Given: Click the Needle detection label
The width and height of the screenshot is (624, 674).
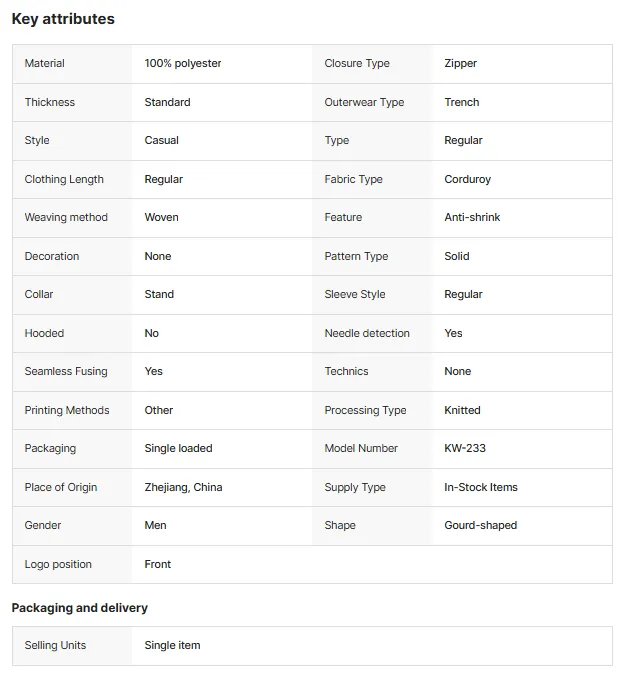Looking at the screenshot, I should (367, 333).
